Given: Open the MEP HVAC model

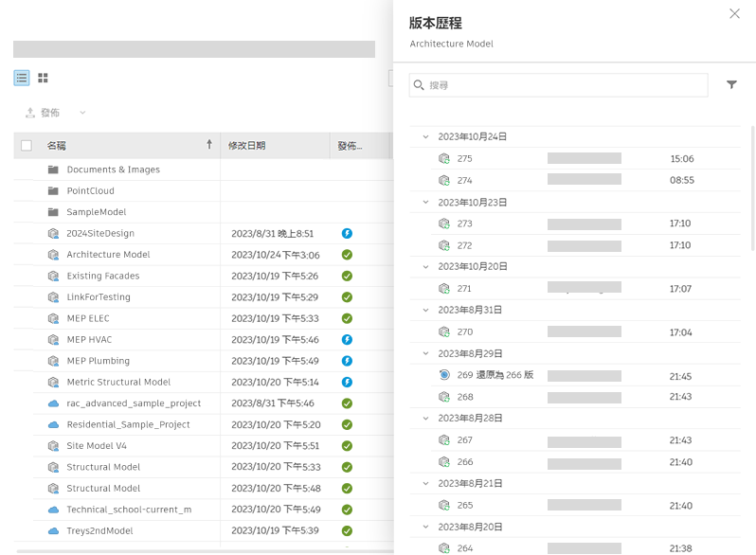Looking at the screenshot, I should point(89,339).
